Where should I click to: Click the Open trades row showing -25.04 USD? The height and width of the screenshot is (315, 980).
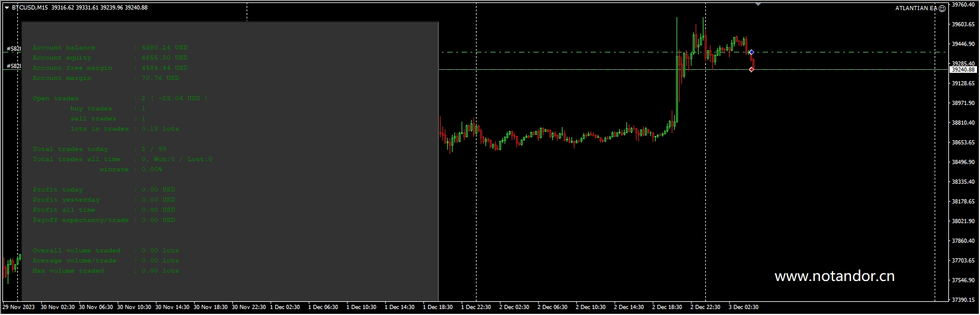(x=120, y=98)
